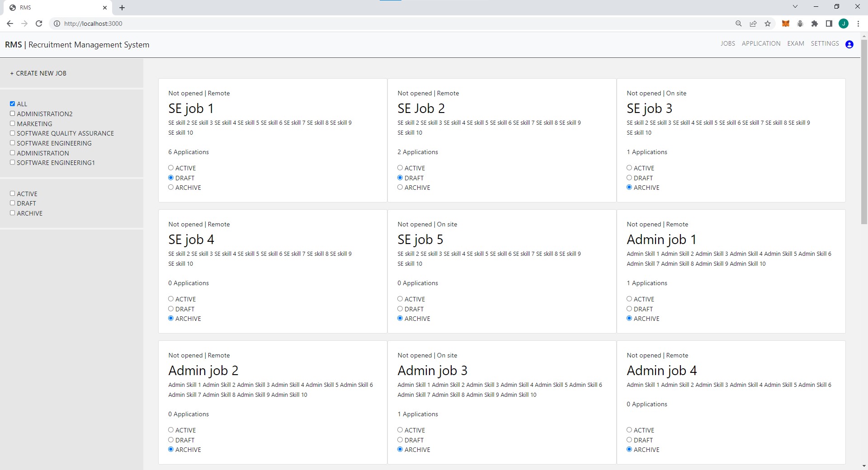
Task: Open the RMS user account icon
Action: tap(849, 44)
